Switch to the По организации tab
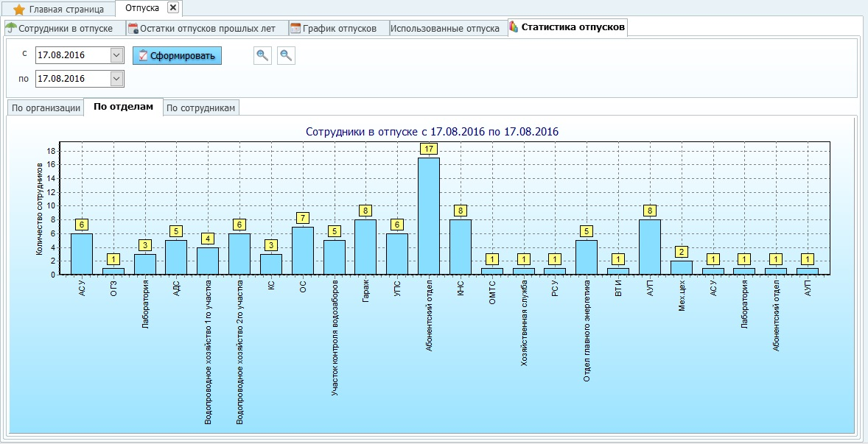This screenshot has width=868, height=444. point(46,108)
